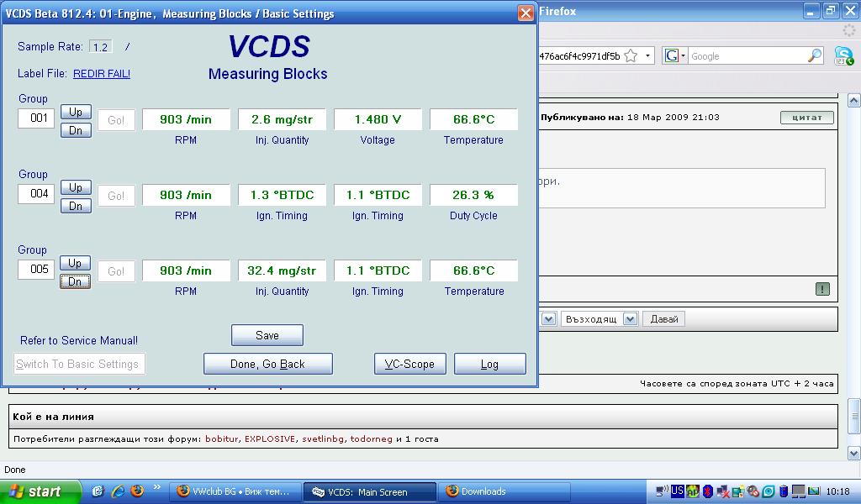861x504 pixels.
Task: Click the Save button in VCDS
Action: pyautogui.click(x=267, y=335)
